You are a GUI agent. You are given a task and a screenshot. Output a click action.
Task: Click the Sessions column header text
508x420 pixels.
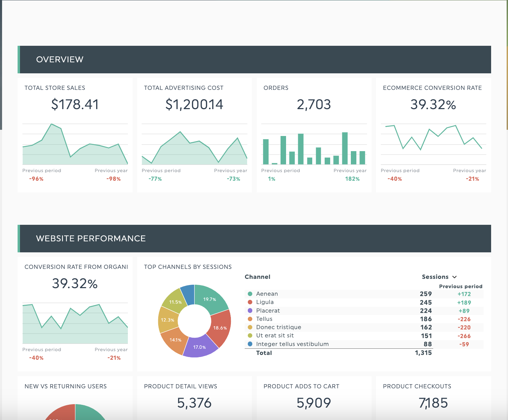coord(435,277)
